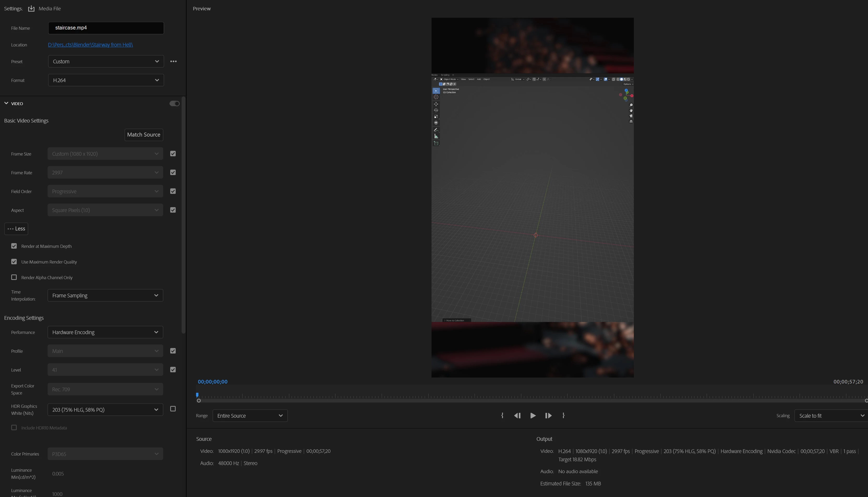Set the in point marker
868x497 pixels.
point(502,415)
